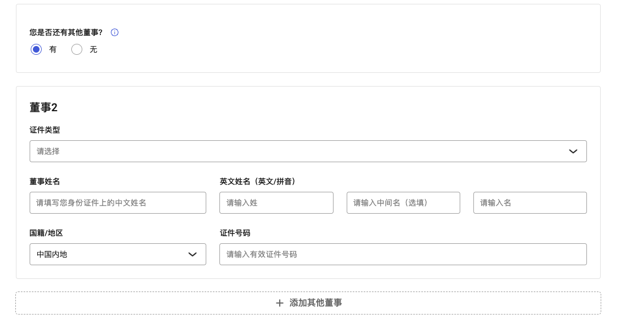The image size is (644, 320).
Task: Focus the 董事姓名 Chinese name field
Action: click(x=117, y=203)
